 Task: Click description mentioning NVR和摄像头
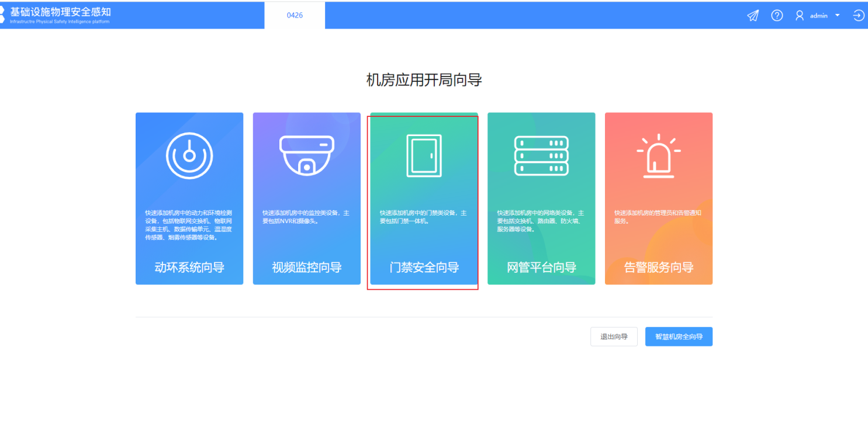[x=306, y=217]
